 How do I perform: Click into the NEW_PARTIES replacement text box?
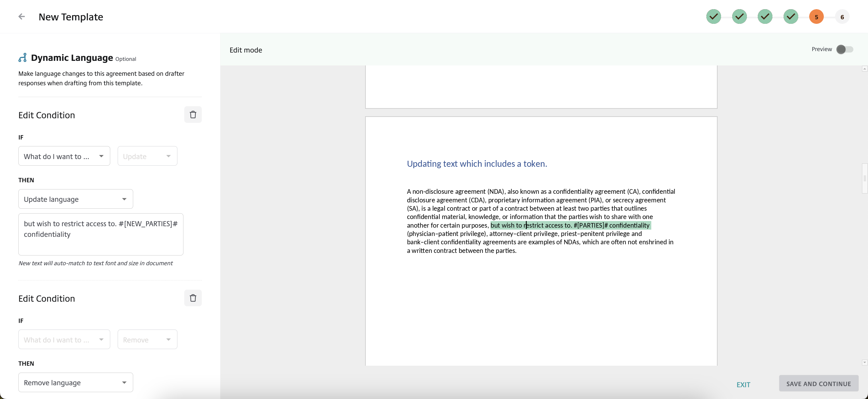click(101, 234)
